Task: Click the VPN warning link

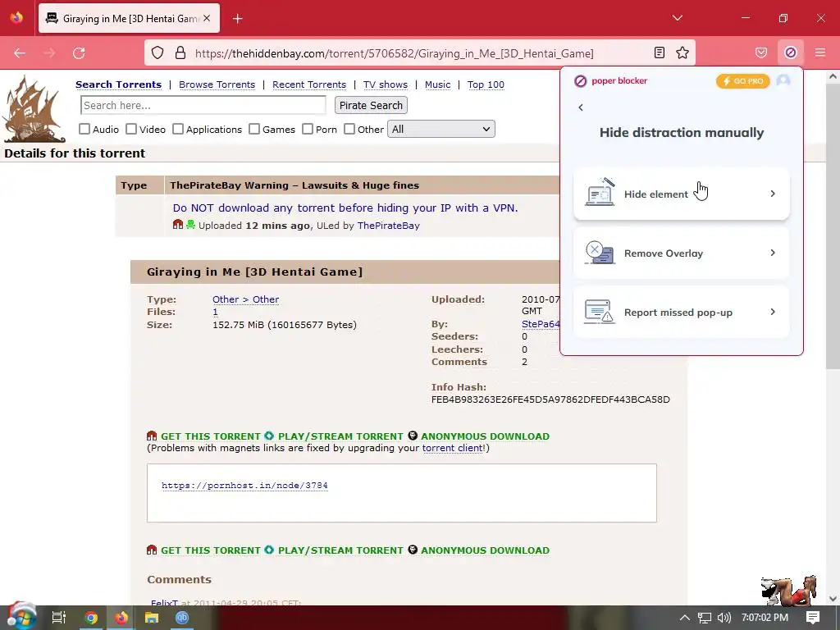Action: pyautogui.click(x=345, y=208)
